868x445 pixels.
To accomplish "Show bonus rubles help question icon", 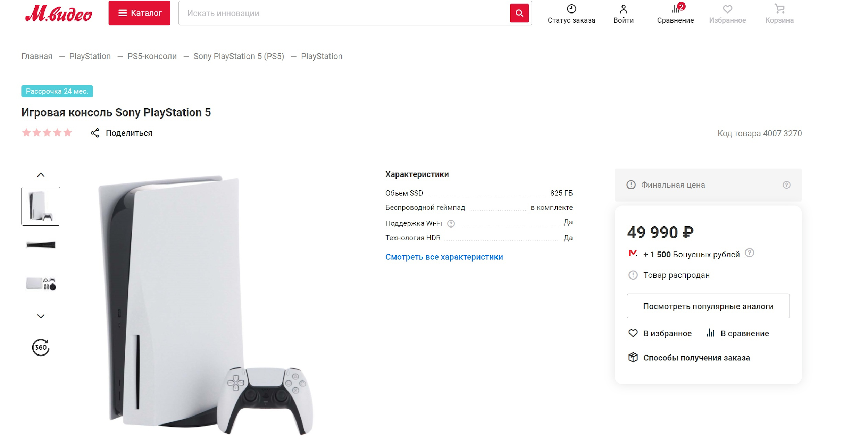I will 749,253.
